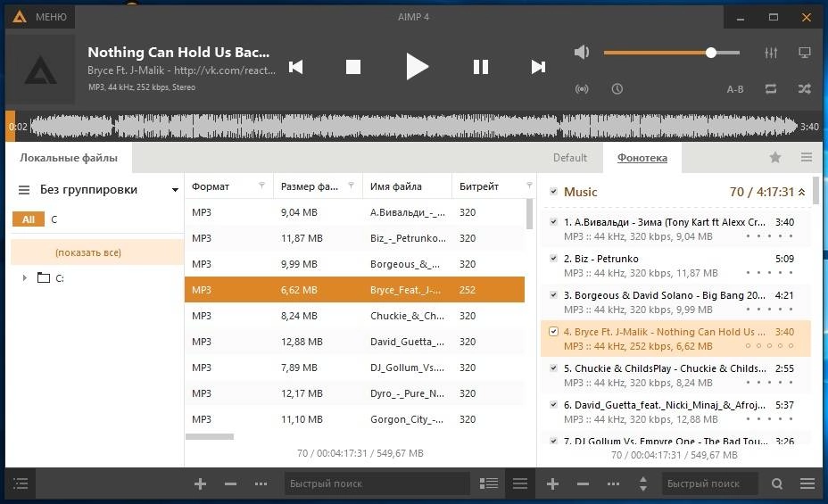This screenshot has width=828, height=504.
Task: Select the Dyro_-_Pure_N file row
Action: pos(354,393)
